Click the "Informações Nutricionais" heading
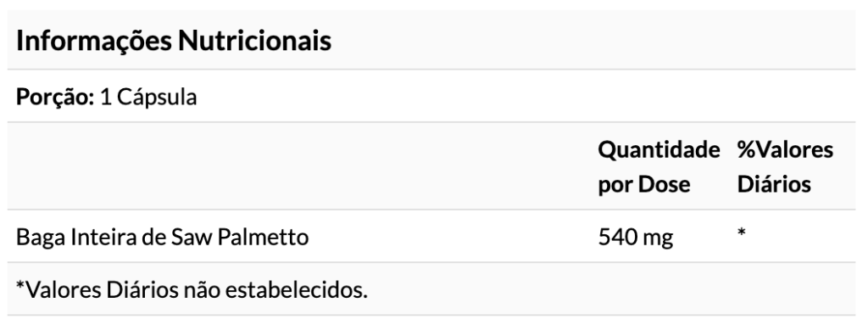Screen dimensions: 868x325 [174, 41]
